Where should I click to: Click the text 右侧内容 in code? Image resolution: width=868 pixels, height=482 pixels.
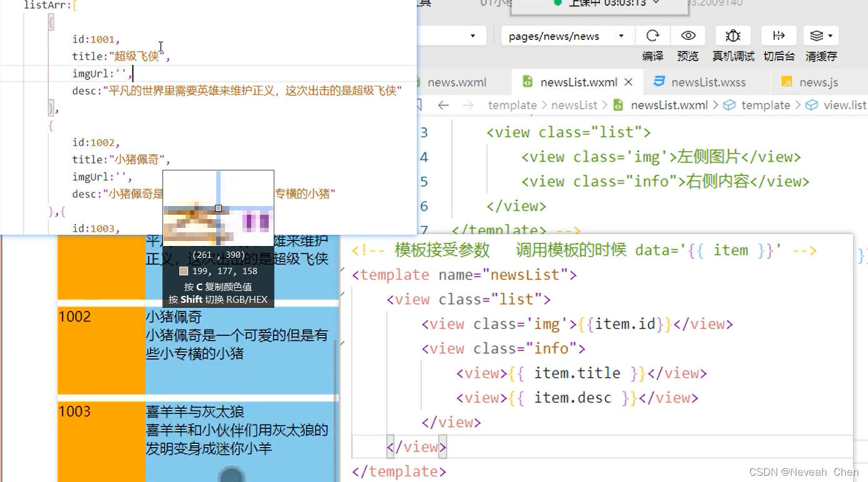pos(717,182)
